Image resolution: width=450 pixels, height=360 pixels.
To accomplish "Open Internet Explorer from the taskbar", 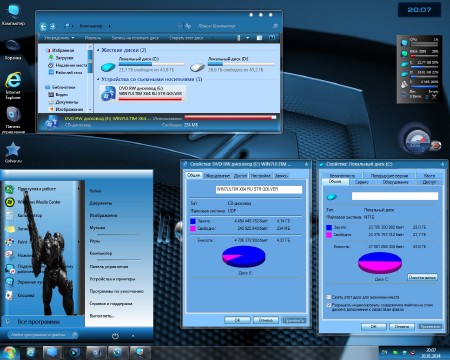I will coord(31,352).
